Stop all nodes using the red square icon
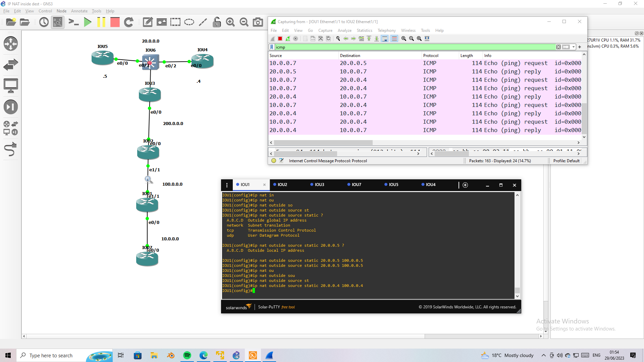This screenshot has height=362, width=644. tap(115, 22)
